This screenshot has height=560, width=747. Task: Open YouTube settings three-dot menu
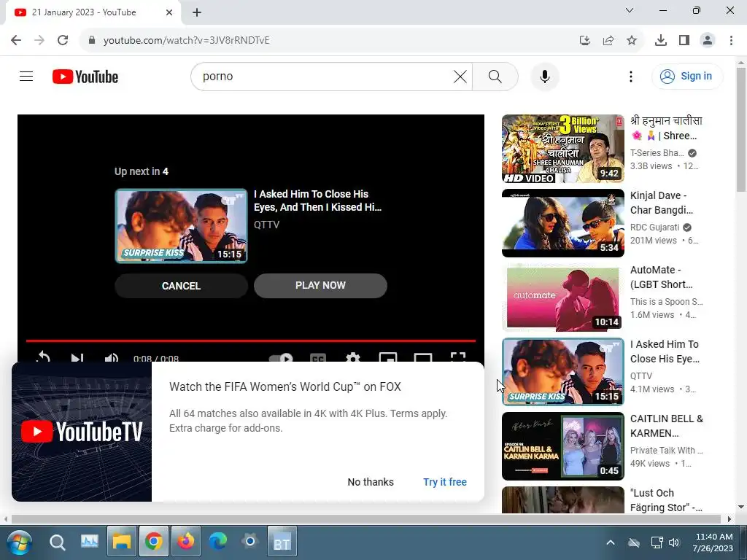click(631, 76)
